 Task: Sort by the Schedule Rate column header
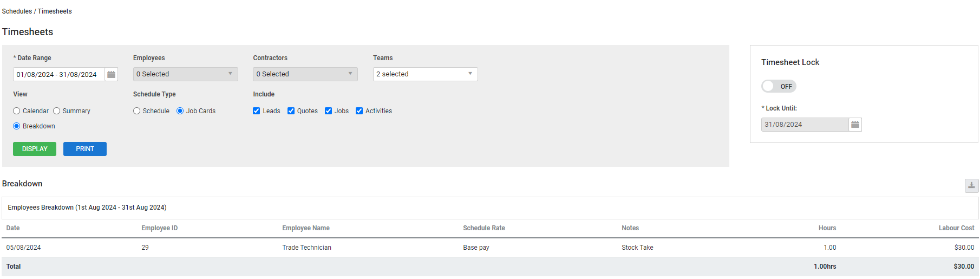(484, 228)
